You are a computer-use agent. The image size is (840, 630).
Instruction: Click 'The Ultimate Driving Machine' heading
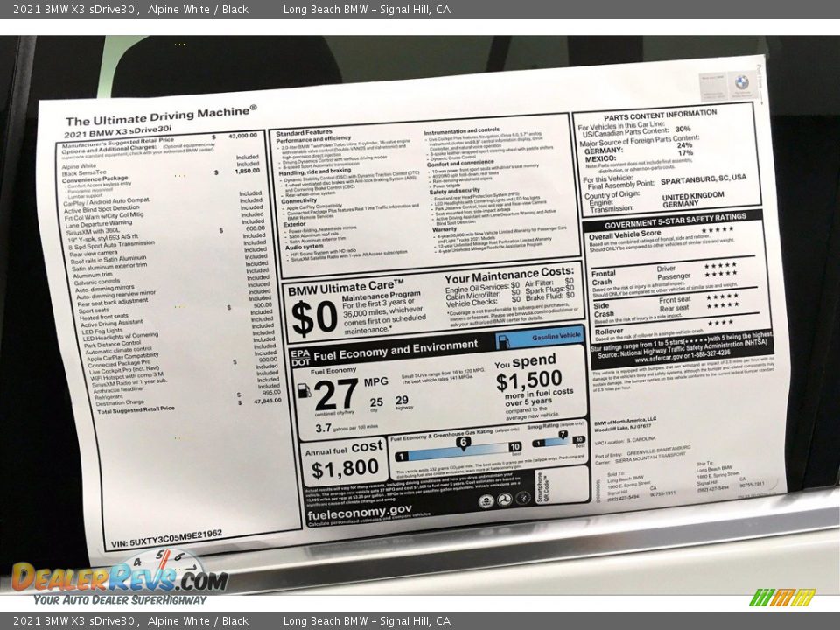coord(161,115)
